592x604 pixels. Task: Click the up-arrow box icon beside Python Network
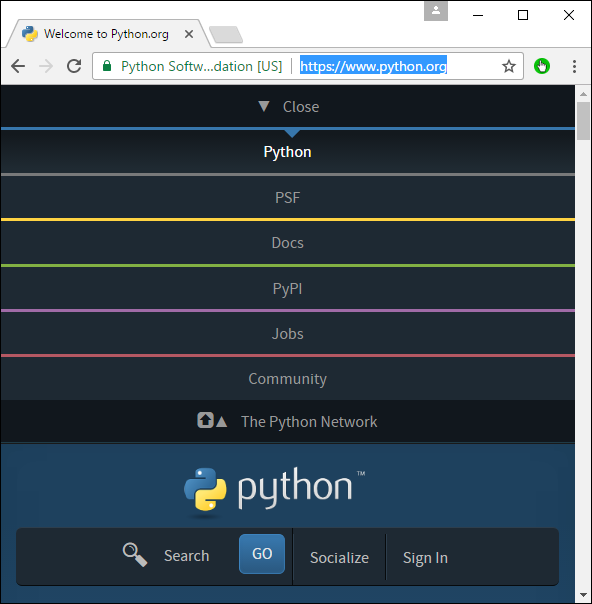point(205,420)
